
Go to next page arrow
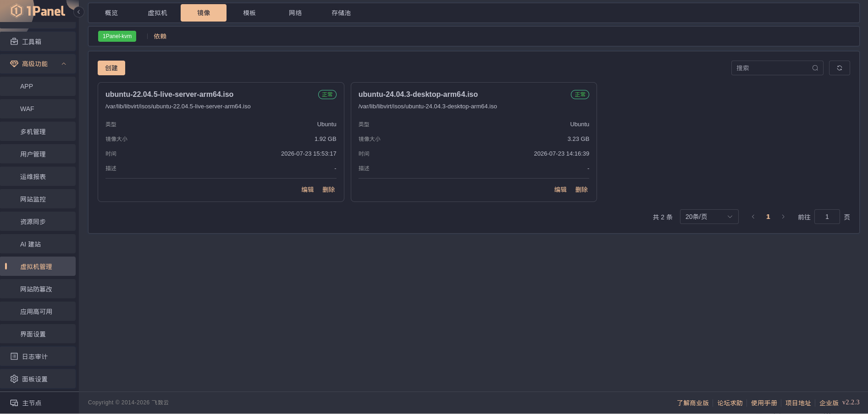pos(783,217)
